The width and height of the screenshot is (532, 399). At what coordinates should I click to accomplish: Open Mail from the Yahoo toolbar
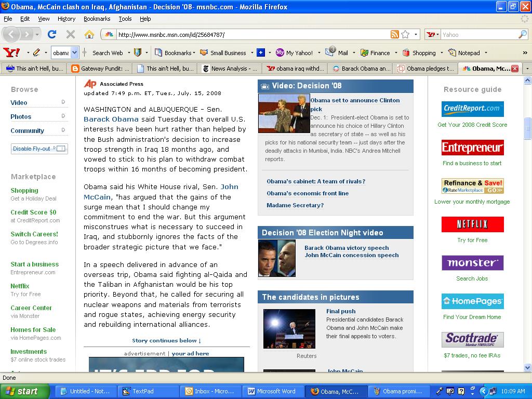point(337,52)
